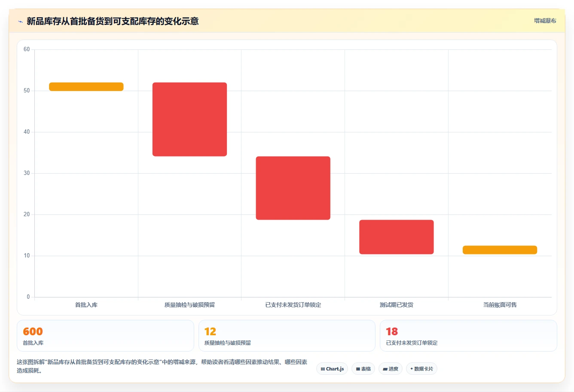Click the y-axis value 50
574x392 pixels.
(27, 91)
